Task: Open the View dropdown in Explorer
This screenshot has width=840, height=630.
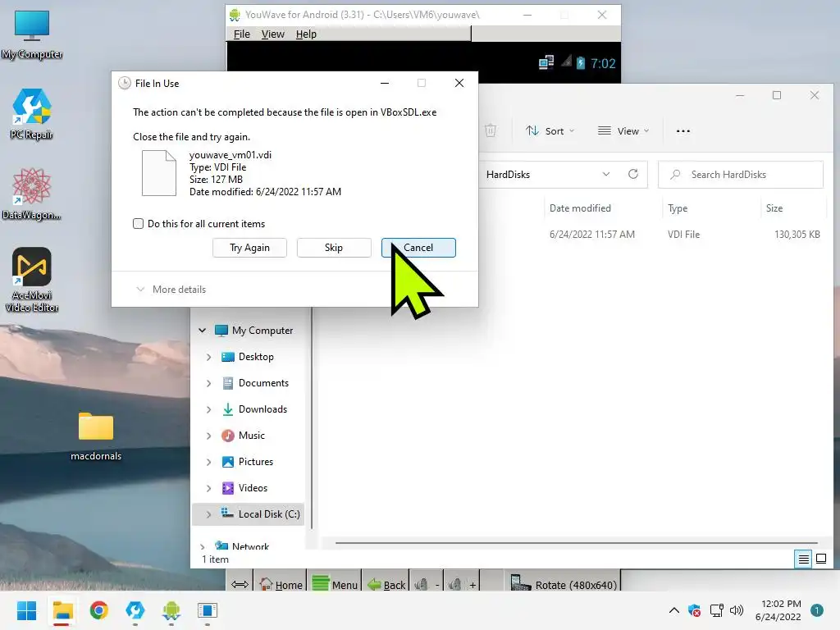Action: pyautogui.click(x=623, y=130)
